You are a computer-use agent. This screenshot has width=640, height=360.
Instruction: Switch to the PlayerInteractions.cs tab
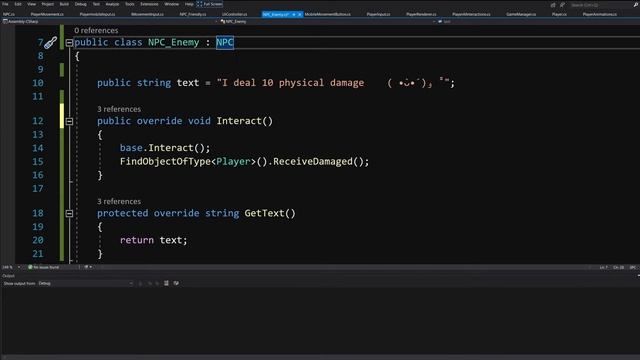pos(471,14)
